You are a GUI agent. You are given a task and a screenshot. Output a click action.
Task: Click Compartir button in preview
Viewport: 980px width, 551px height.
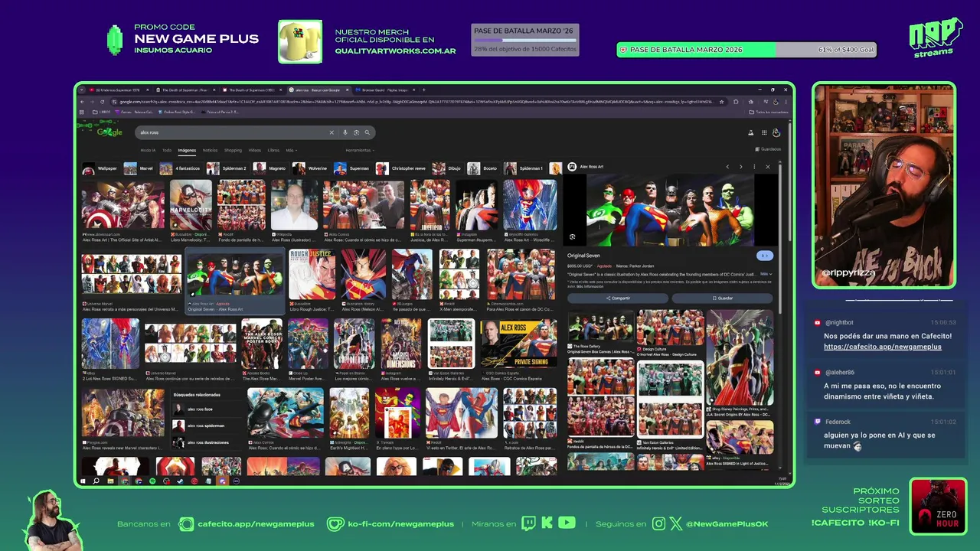click(x=618, y=298)
